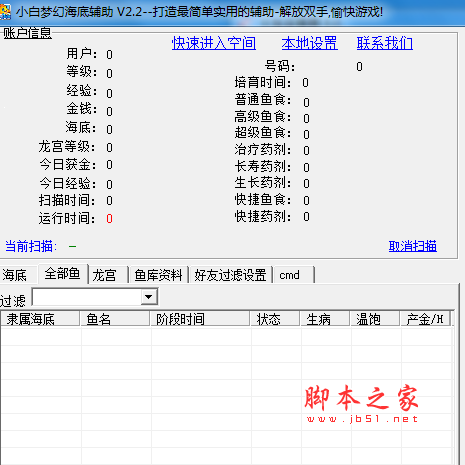Sort by the 隶属海底 column header

[40, 319]
